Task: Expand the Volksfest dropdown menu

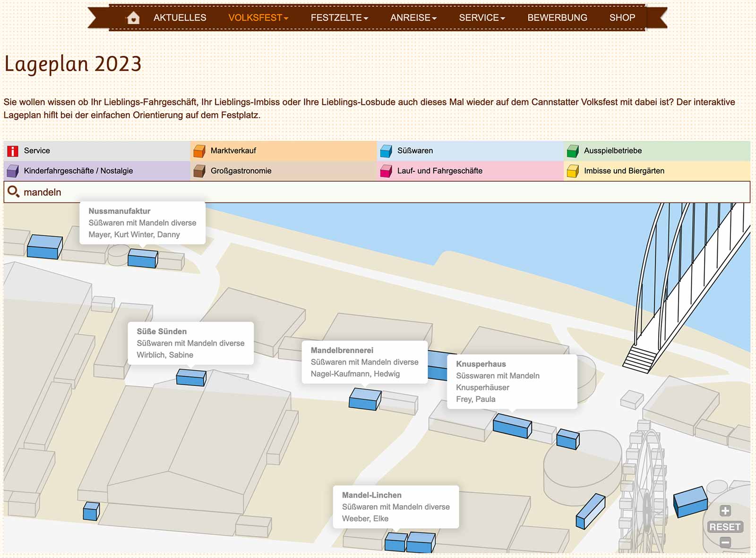Action: (258, 18)
